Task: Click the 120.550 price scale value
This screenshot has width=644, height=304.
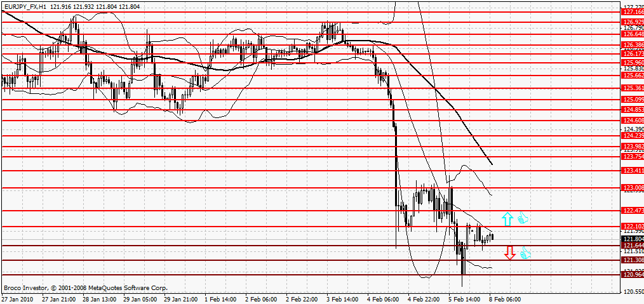Action: click(633, 292)
